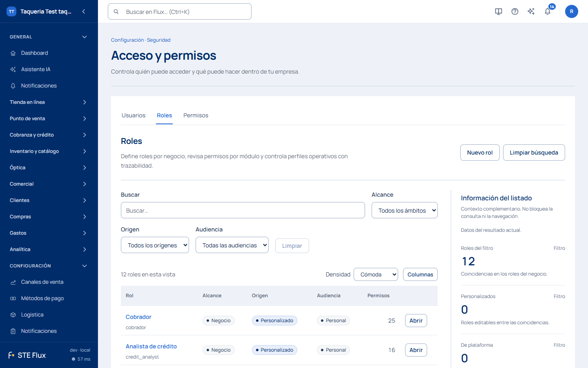Click the AI sparkle icon in top bar
This screenshot has height=368, width=588.
tap(531, 11)
